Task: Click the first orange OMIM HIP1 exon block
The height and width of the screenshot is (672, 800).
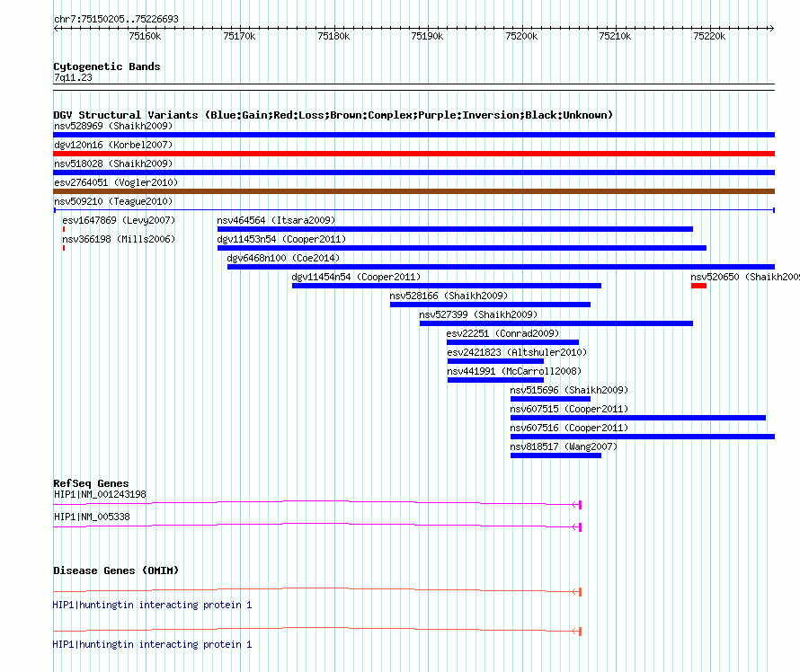Action: (580, 592)
